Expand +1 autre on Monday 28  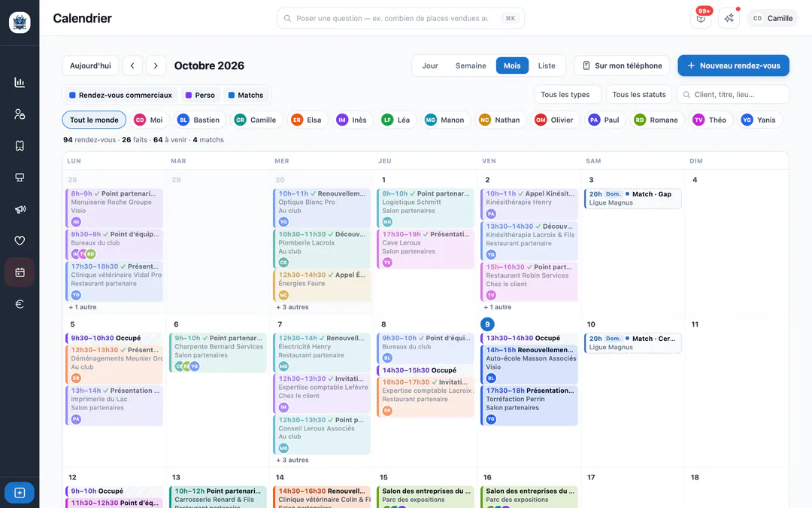click(83, 307)
